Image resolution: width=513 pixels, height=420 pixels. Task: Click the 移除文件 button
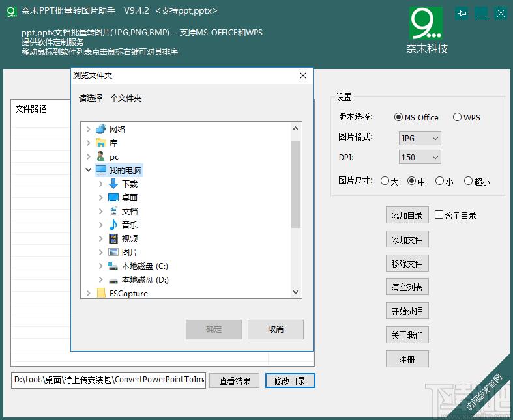(407, 263)
